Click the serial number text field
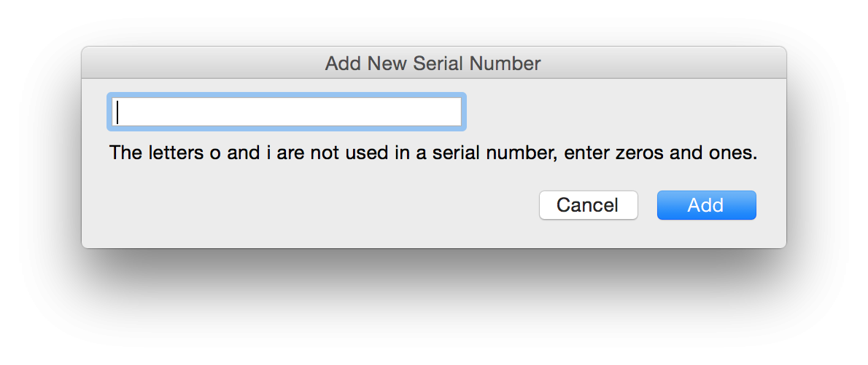This screenshot has width=868, height=365. point(286,112)
